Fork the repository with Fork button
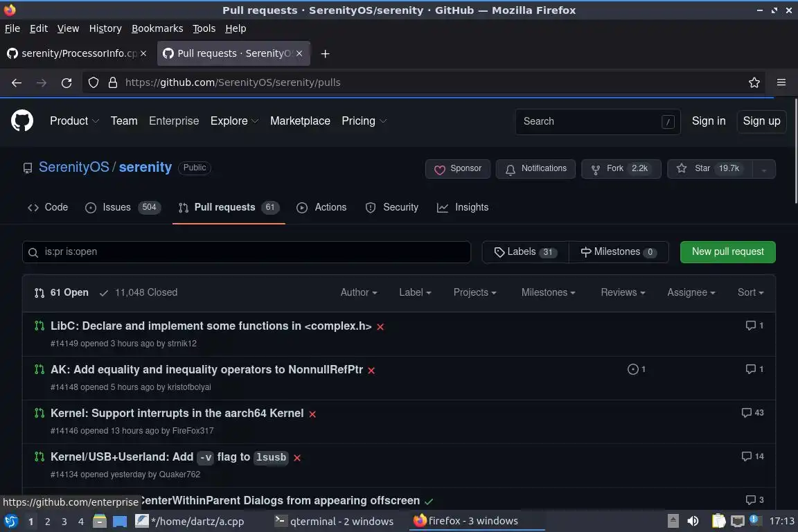The height and width of the screenshot is (532, 798). (621, 169)
